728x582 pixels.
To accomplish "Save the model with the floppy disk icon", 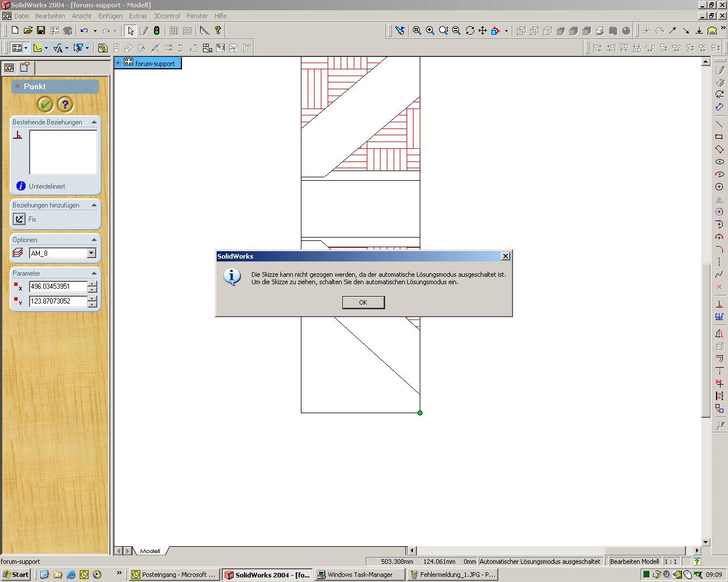I will click(x=41, y=31).
